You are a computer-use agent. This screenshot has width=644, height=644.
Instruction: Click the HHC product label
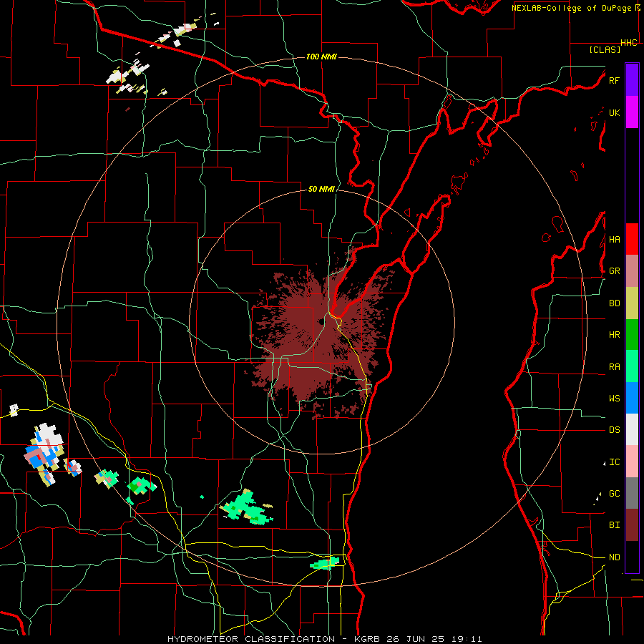[x=629, y=43]
